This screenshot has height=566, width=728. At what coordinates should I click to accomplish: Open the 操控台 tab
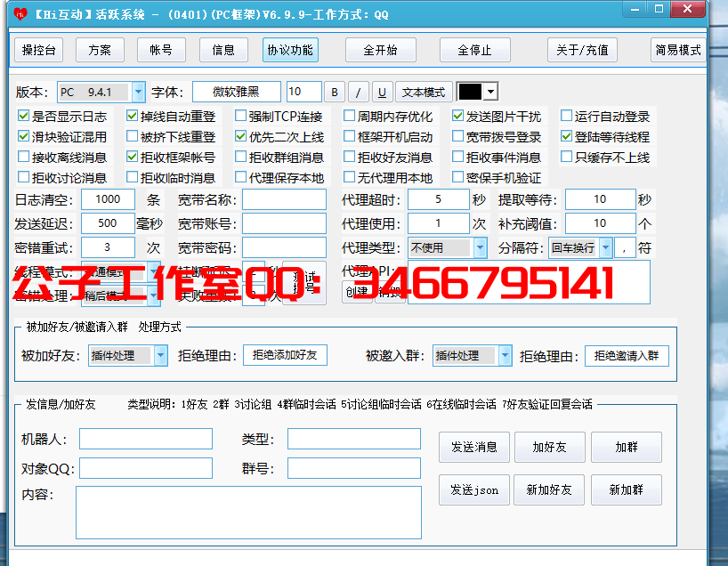click(x=39, y=50)
